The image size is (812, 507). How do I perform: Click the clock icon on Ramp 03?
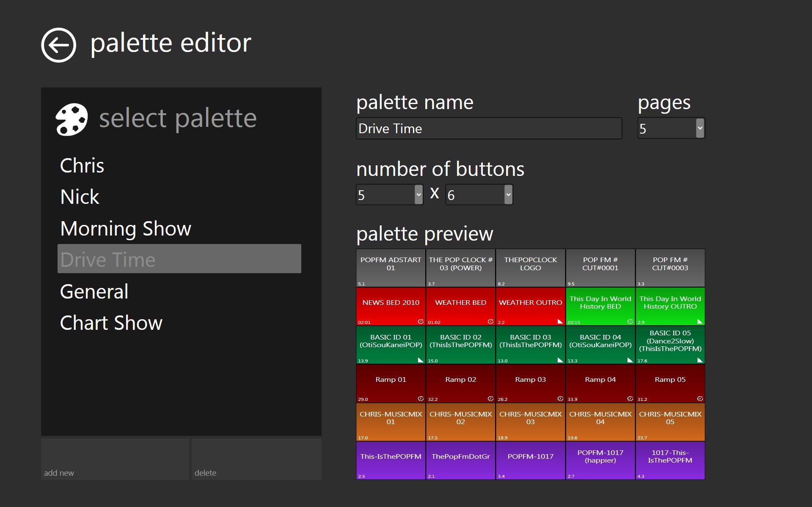[x=560, y=398]
